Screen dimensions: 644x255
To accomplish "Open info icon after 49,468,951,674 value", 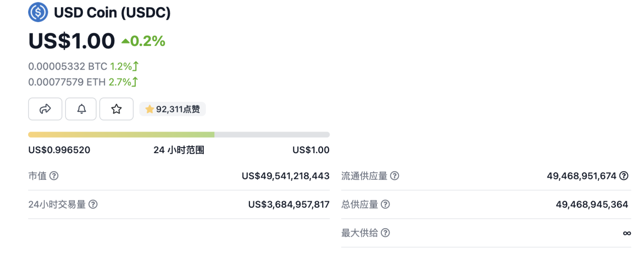I will coord(624,176).
